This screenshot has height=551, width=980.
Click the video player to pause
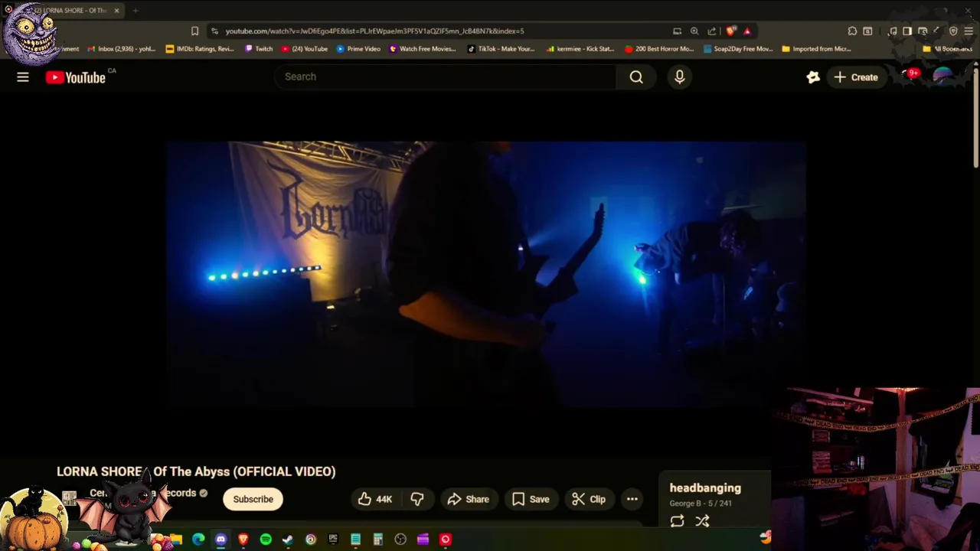[485, 274]
